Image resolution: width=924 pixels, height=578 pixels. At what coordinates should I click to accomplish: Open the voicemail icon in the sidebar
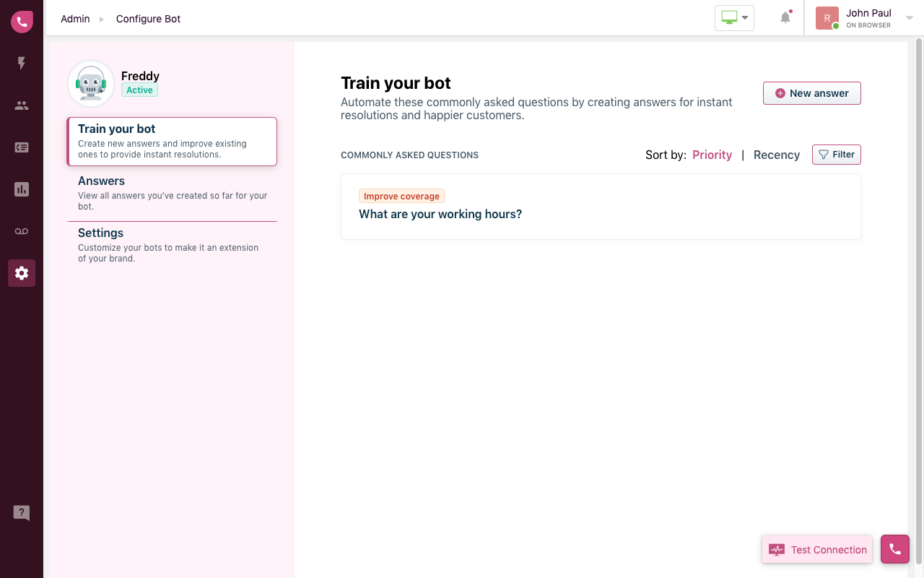(22, 230)
